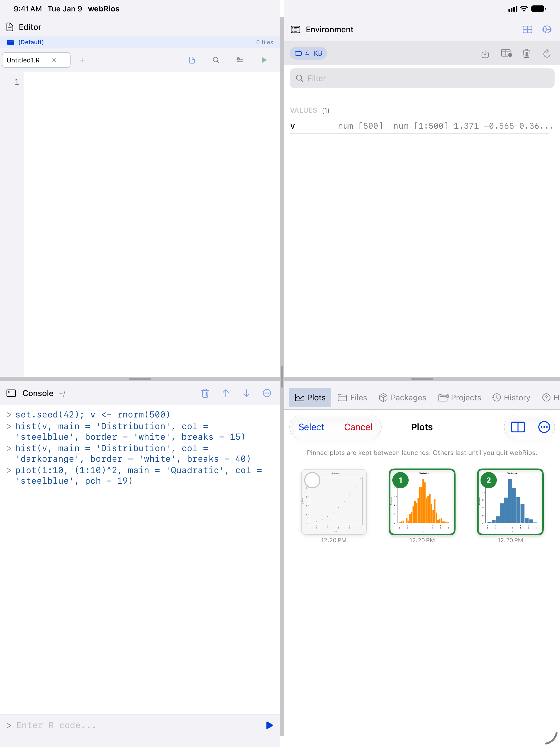Toggle the environment grid layout icon
560x747 pixels.
[527, 30]
